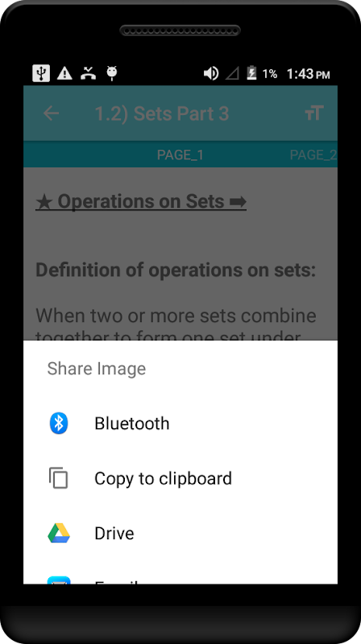Switch to the PAGE_1 tab
The image size is (361, 644).
[180, 155]
